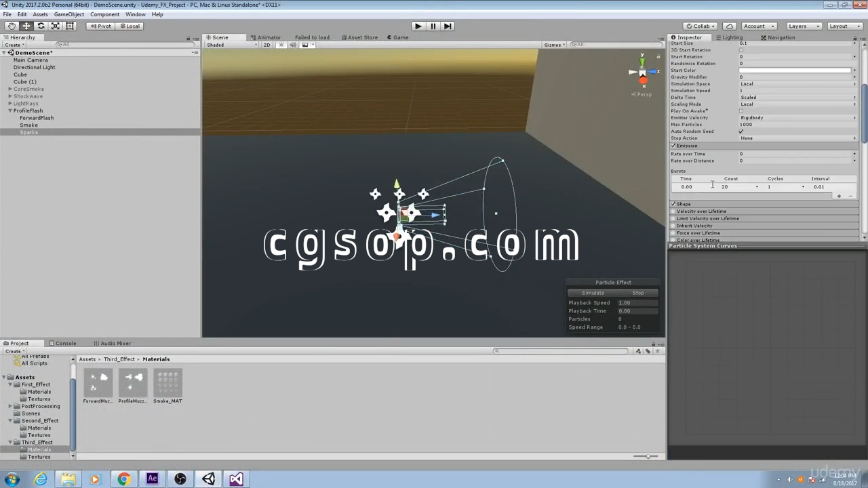
Task: Click the Stop particle button
Action: pos(638,293)
